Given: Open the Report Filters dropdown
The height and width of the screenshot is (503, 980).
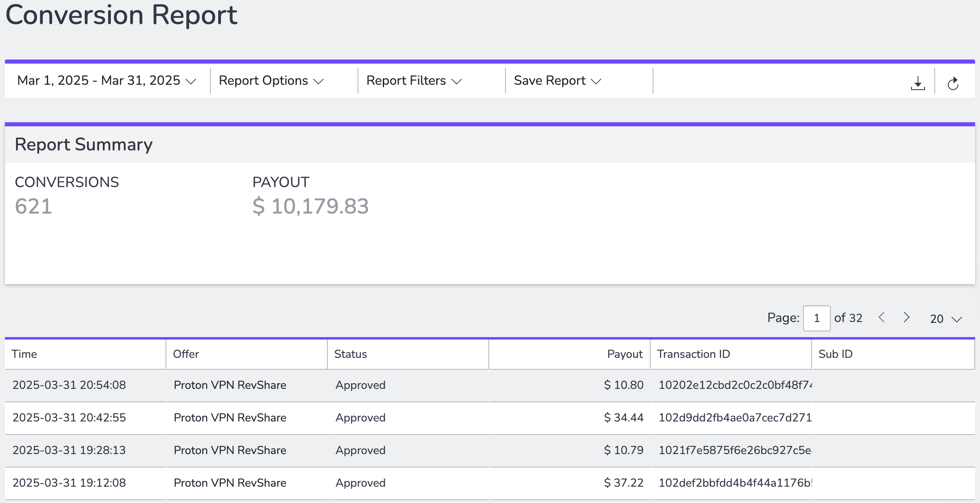Looking at the screenshot, I should (414, 81).
